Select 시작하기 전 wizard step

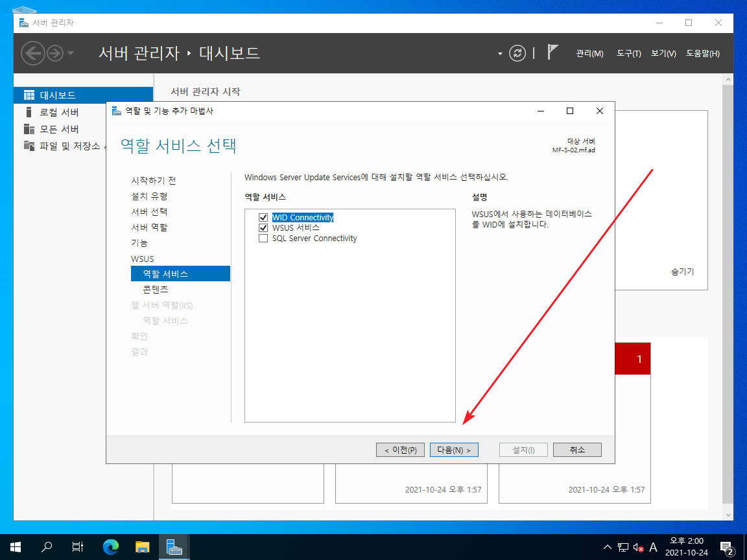(154, 180)
